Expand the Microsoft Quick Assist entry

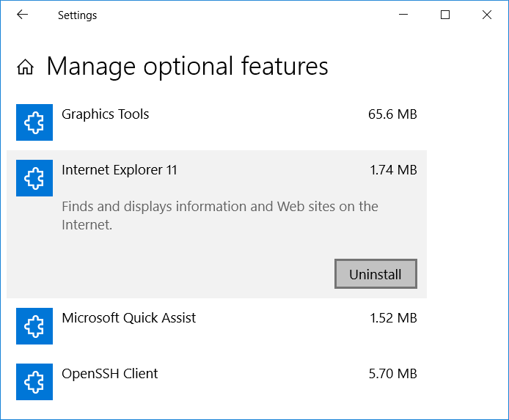[129, 318]
